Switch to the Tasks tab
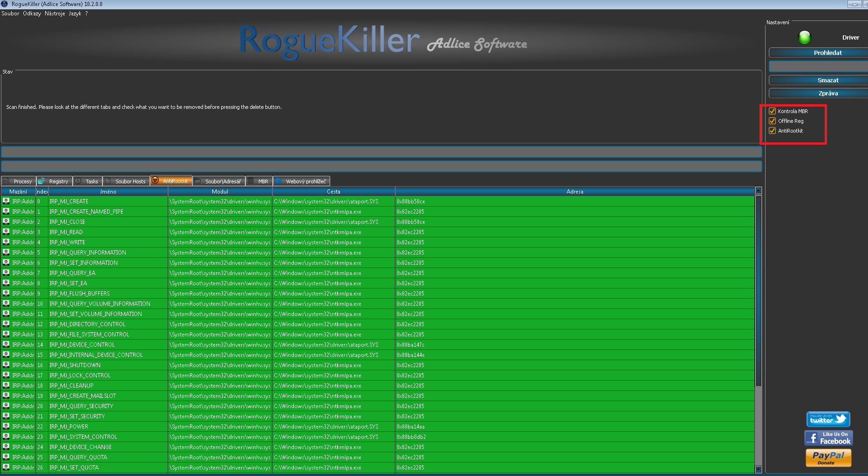This screenshot has height=476, width=868. pos(88,181)
